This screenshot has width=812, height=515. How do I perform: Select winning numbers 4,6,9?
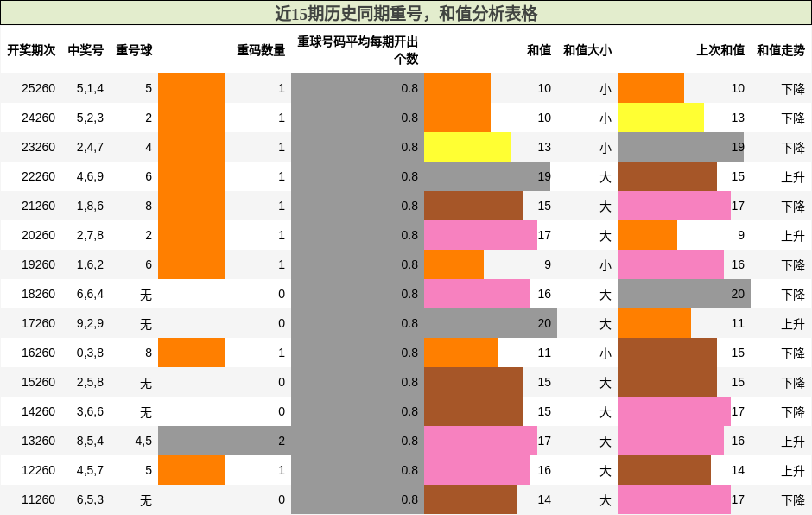click(x=90, y=176)
